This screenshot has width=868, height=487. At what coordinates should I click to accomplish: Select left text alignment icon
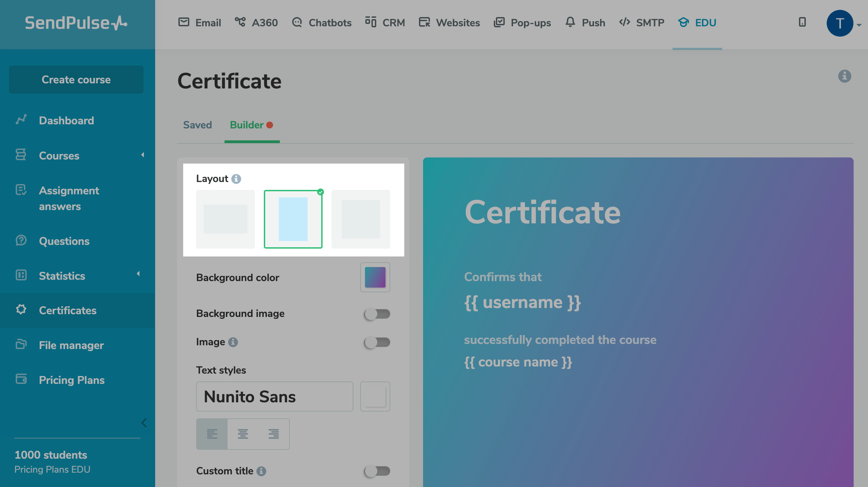coord(212,434)
